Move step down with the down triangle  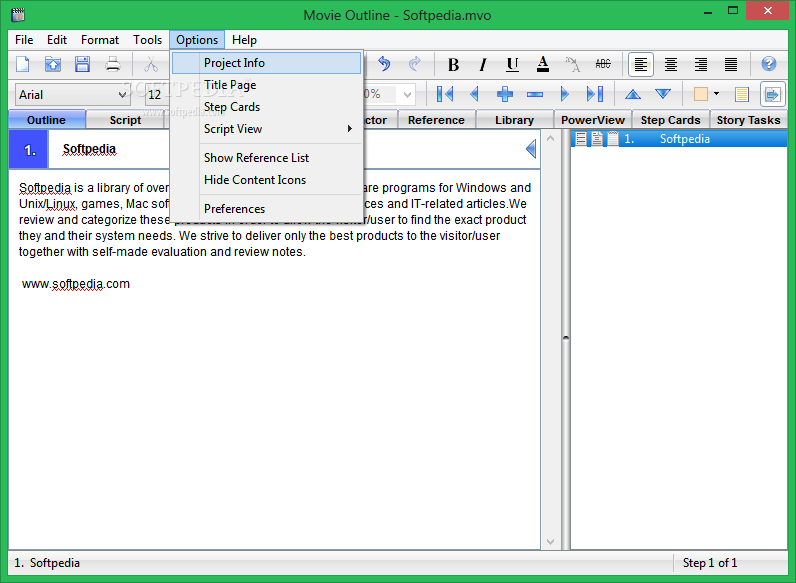point(662,94)
